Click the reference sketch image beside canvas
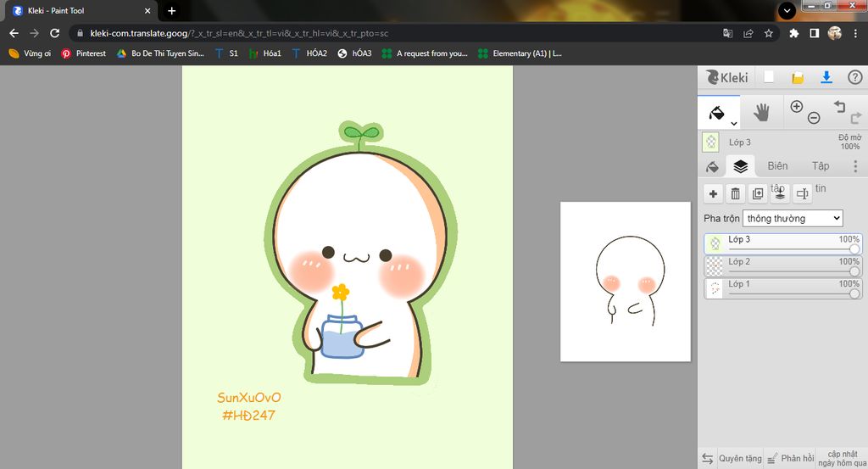 [626, 282]
